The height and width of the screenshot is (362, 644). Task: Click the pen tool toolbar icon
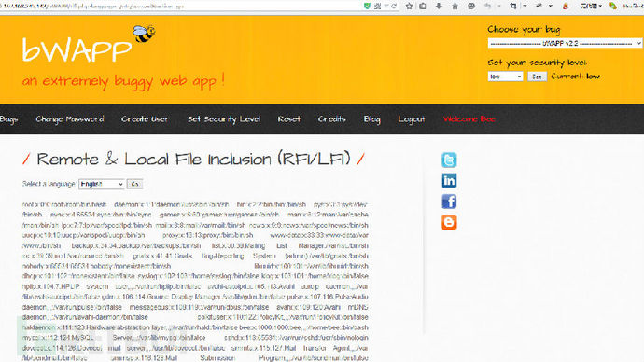click(539, 6)
